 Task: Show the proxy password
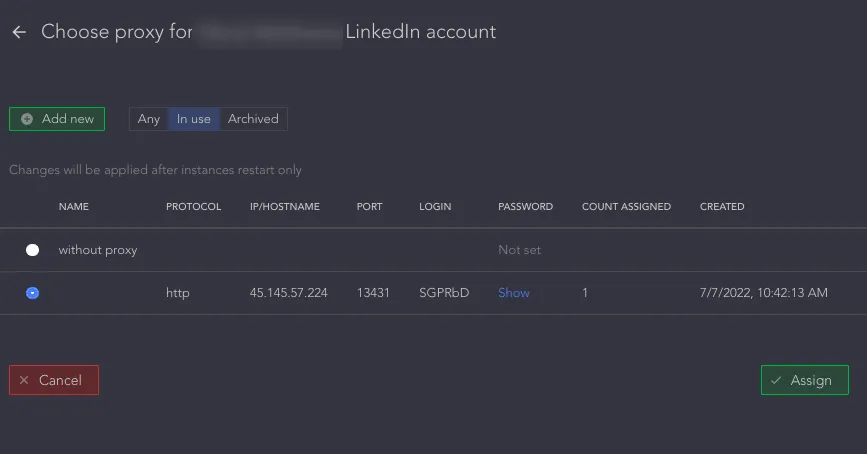[x=514, y=293]
